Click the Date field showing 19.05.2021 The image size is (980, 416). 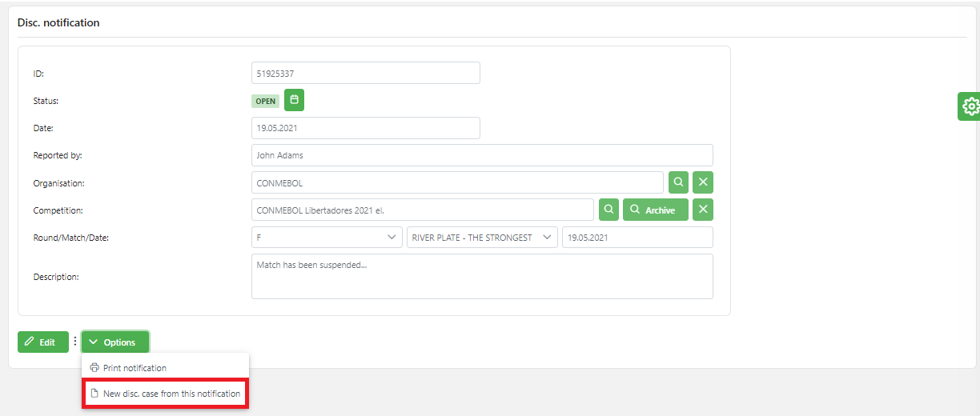(x=365, y=128)
